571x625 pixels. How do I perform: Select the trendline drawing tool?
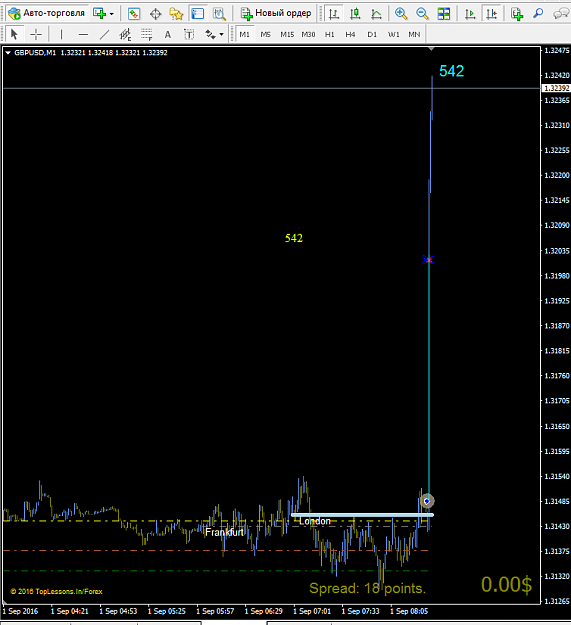point(104,35)
